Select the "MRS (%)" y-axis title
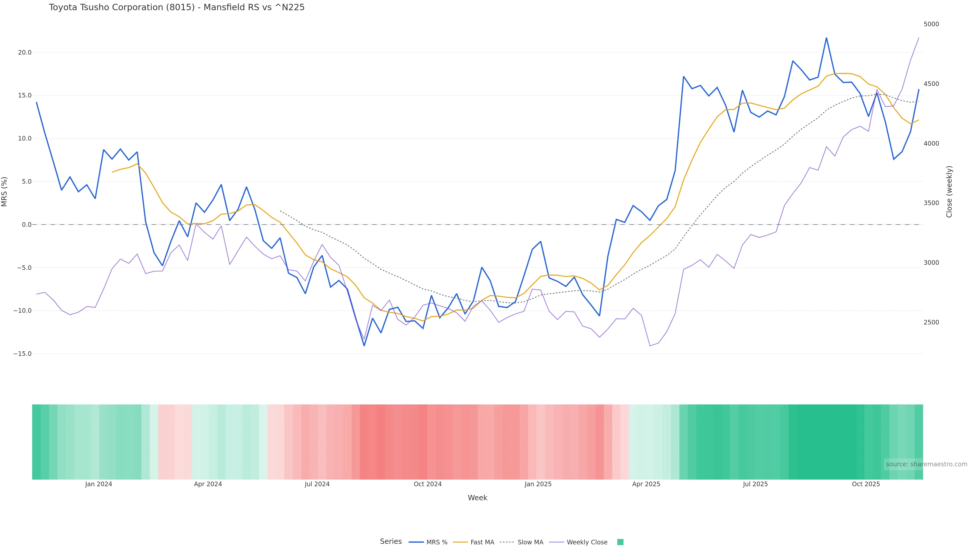Image resolution: width=980 pixels, height=551 pixels. pyautogui.click(x=5, y=192)
